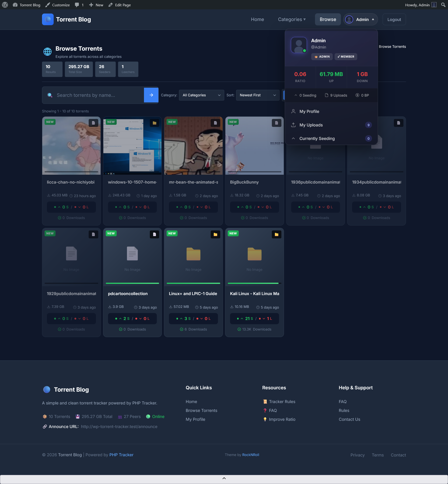The width and height of the screenshot is (448, 484).
Task: Click the WordPress logo in the admin bar
Action: click(5, 5)
